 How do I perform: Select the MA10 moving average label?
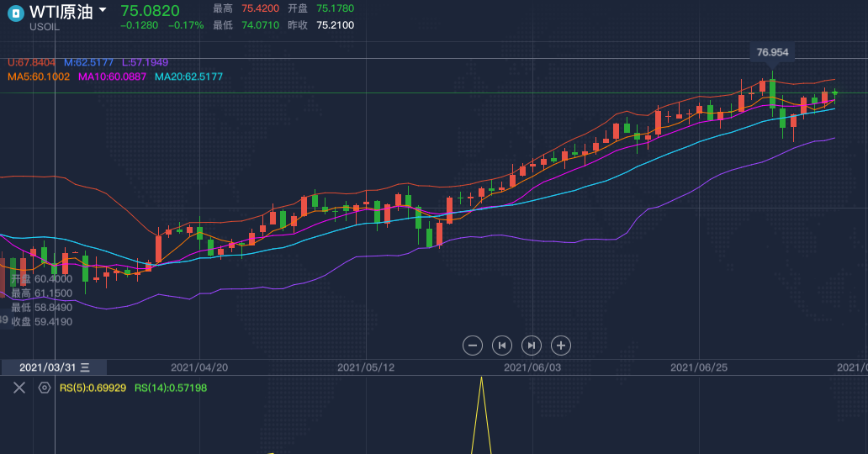tap(112, 77)
